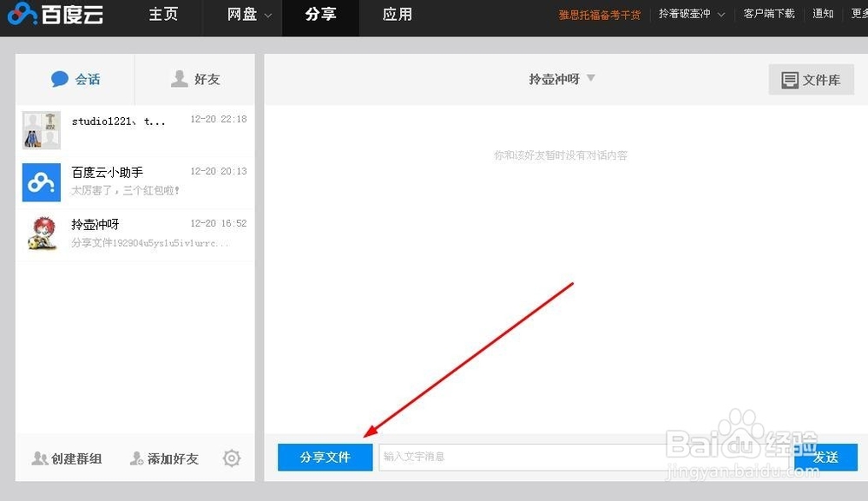Switch to the 主页 menu item
The height and width of the screenshot is (501, 868).
point(163,14)
